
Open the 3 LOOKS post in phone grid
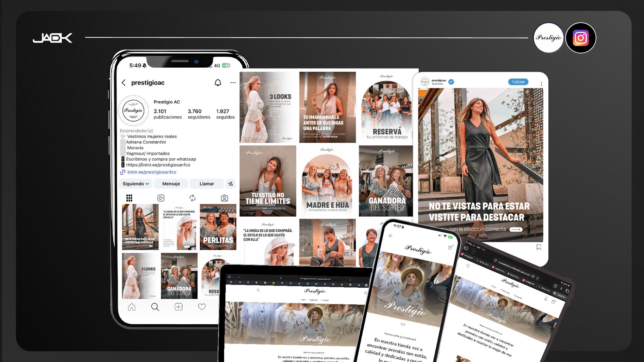[x=140, y=276]
